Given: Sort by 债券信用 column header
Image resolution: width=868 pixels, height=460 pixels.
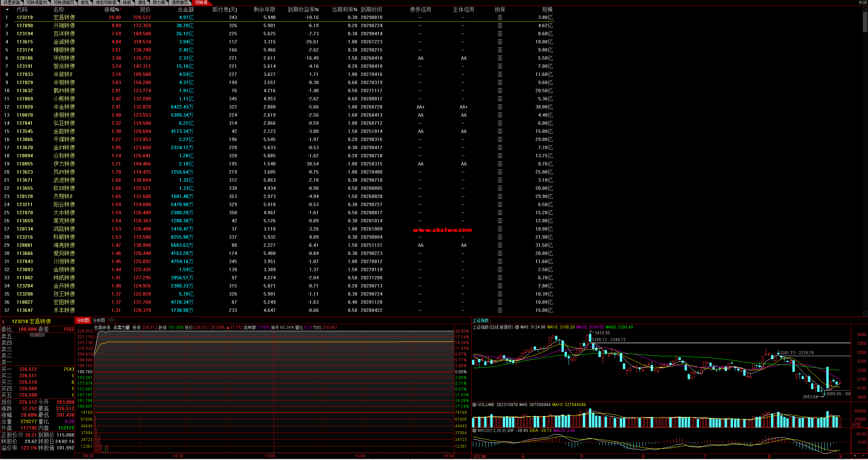Looking at the screenshot, I should coord(420,10).
